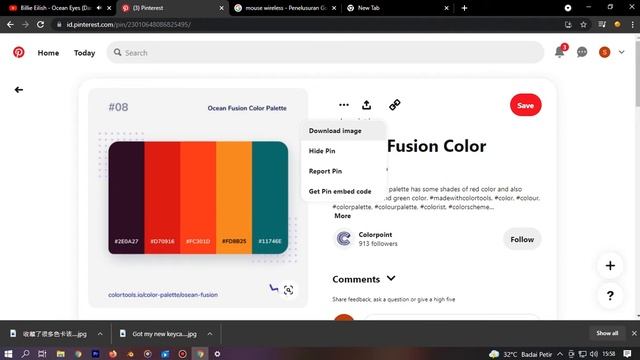
Task: Click the teal #11746E swatch
Action: click(270, 198)
